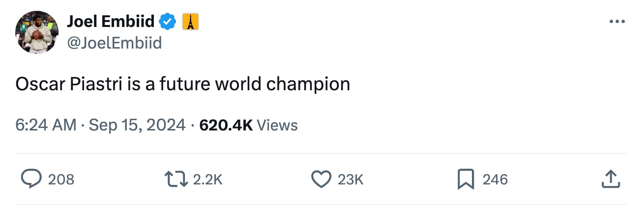The image size is (644, 206).
Task: Click the Sep 15, 2024 date
Action: 138,125
